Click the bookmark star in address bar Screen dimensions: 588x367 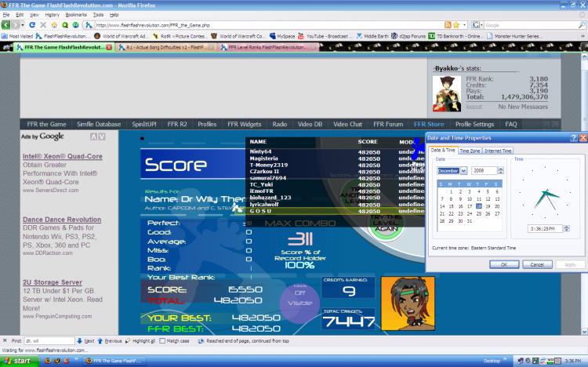click(x=456, y=25)
